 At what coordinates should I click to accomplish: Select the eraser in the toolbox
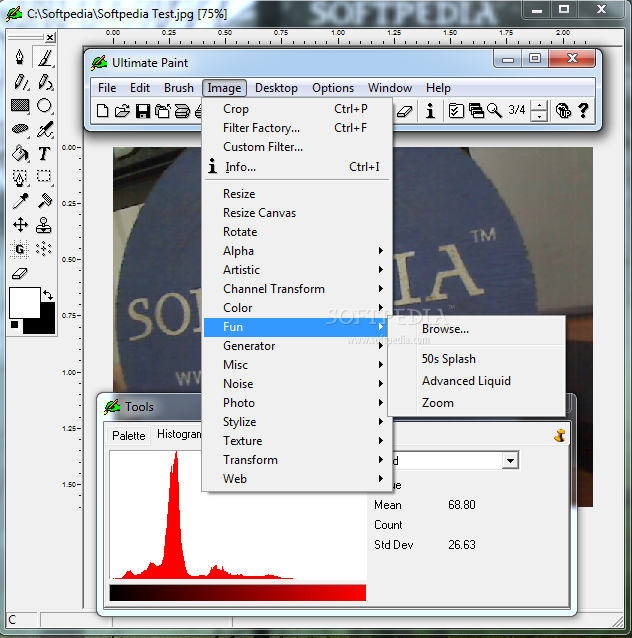[20, 273]
